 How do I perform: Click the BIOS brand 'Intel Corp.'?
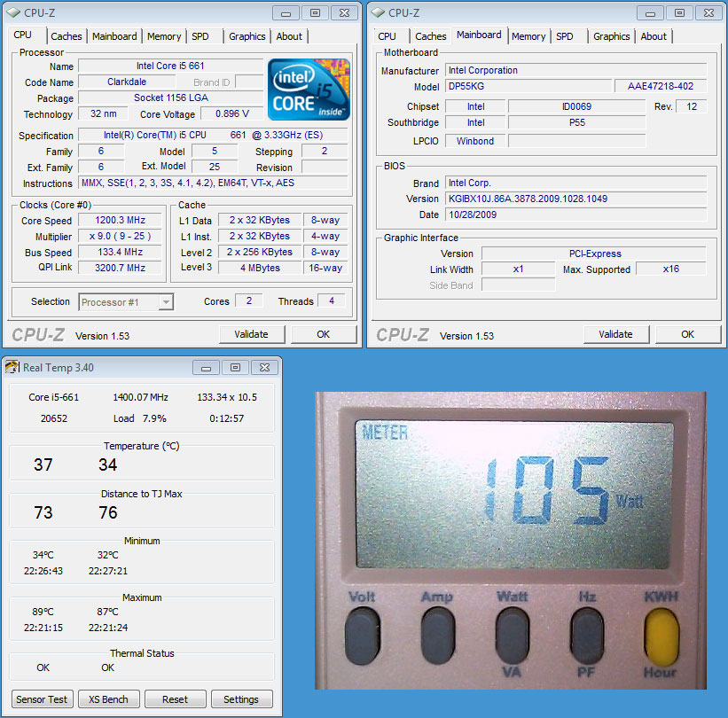576,183
